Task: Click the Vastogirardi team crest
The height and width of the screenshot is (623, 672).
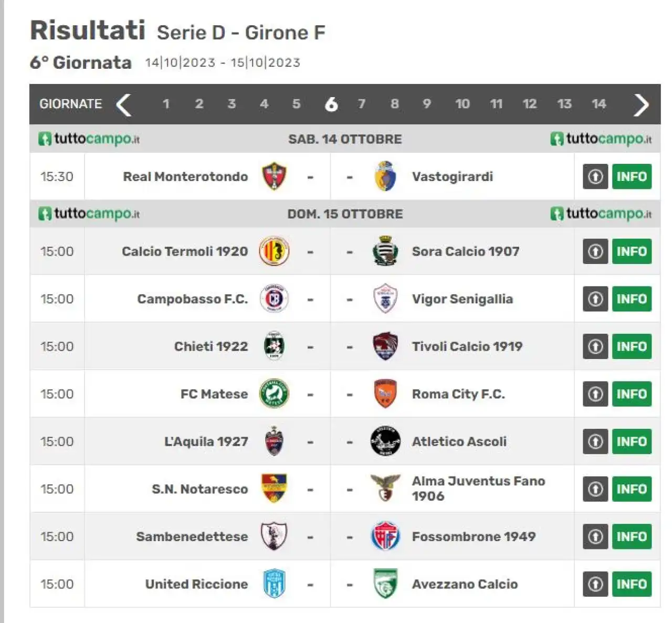Action: click(385, 176)
